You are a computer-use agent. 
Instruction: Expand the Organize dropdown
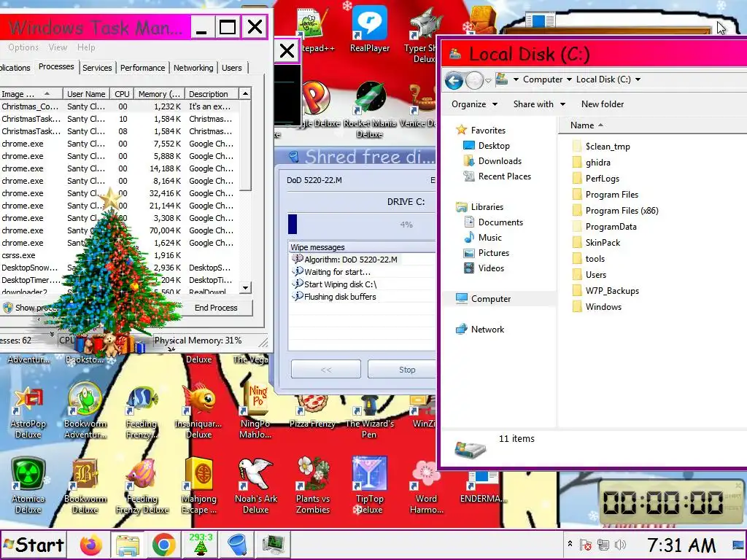pyautogui.click(x=474, y=104)
